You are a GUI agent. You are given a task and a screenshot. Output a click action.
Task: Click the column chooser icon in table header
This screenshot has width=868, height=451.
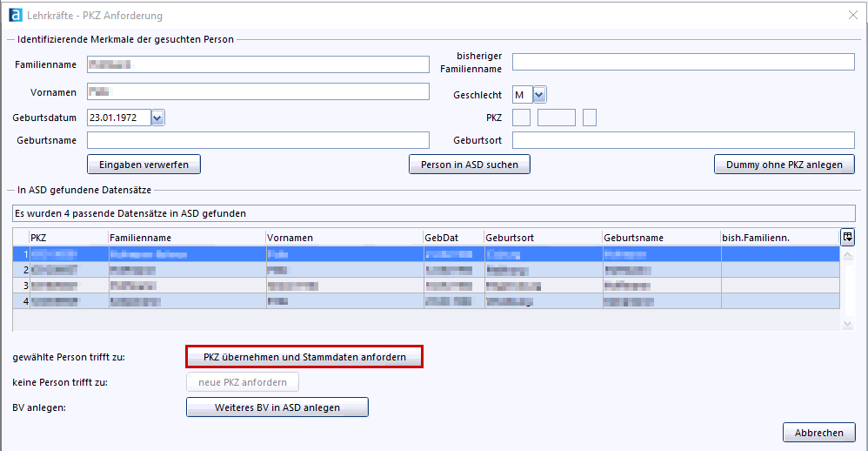point(847,237)
